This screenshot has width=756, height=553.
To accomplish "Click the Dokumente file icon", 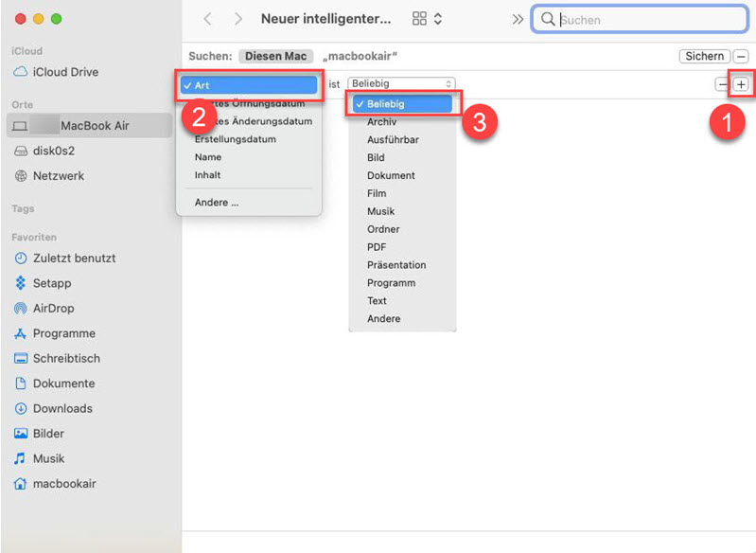I will 21,384.
